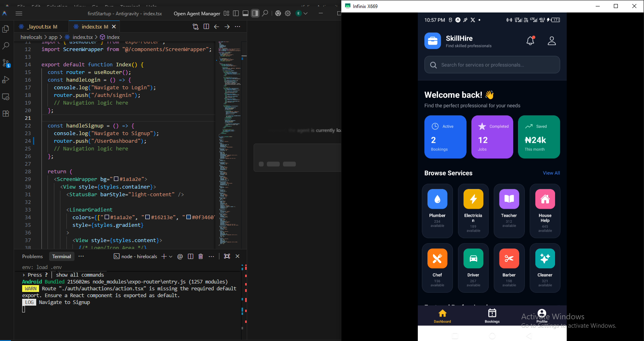Switch to the _layout.tsx editor tab
This screenshot has width=644, height=341.
pos(39,27)
